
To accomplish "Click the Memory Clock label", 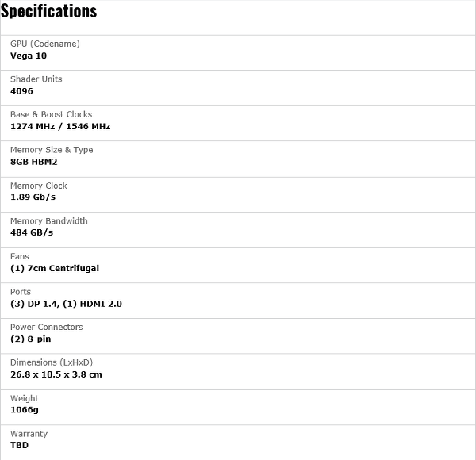I will 39,186.
